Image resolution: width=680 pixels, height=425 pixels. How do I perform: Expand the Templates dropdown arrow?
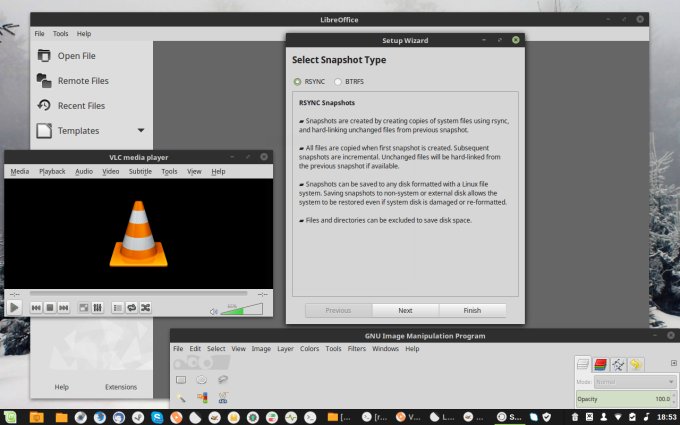(x=141, y=130)
